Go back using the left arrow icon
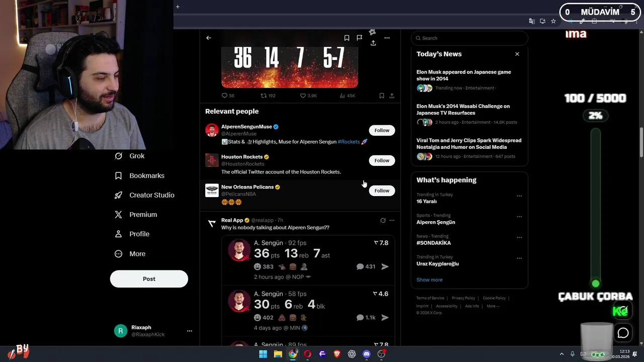This screenshot has height=362, width=644. (x=208, y=38)
